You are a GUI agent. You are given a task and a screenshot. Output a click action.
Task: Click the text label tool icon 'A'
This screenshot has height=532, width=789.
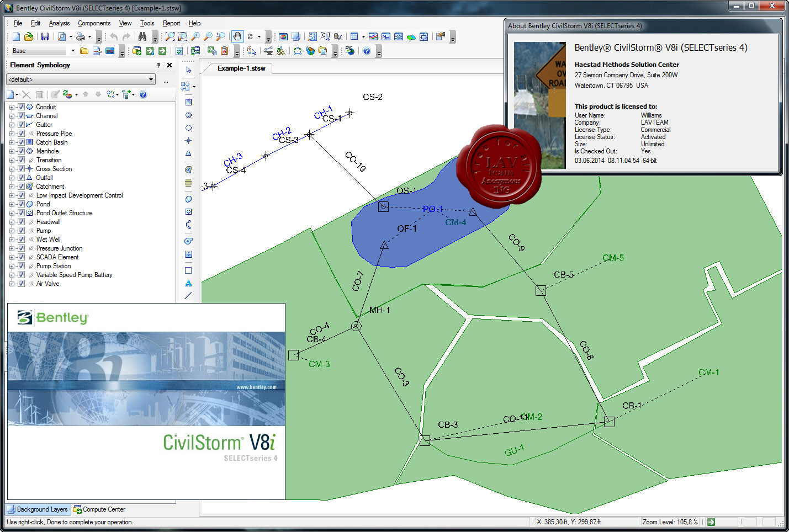click(x=188, y=283)
